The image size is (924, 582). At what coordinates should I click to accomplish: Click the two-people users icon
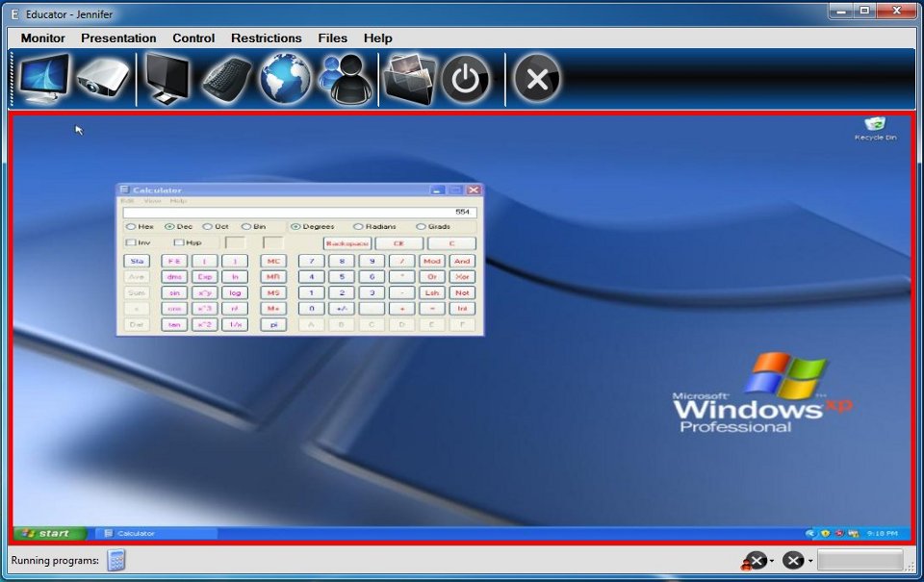346,79
